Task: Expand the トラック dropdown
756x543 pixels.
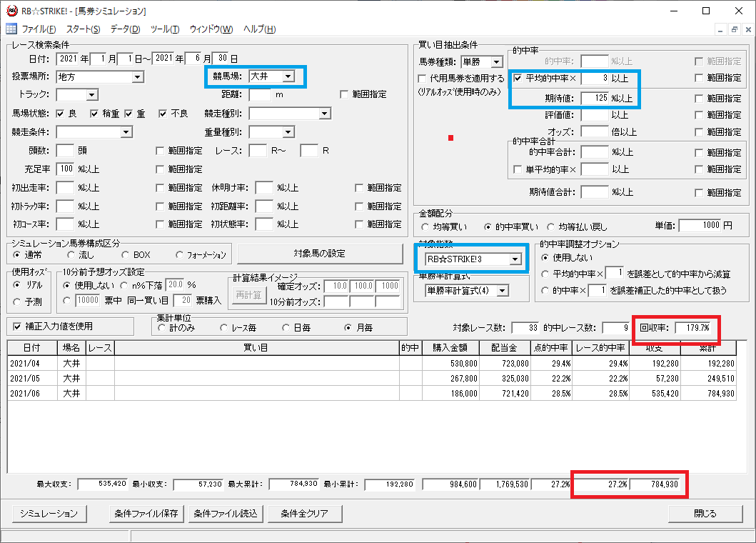Action: coord(92,95)
